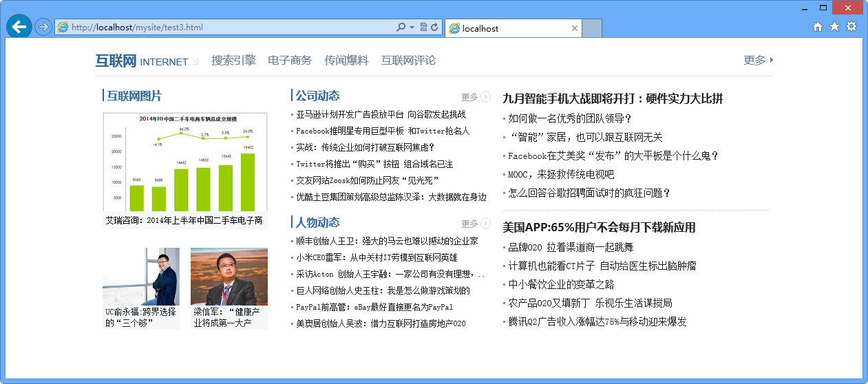Close the localhost tab

(575, 28)
